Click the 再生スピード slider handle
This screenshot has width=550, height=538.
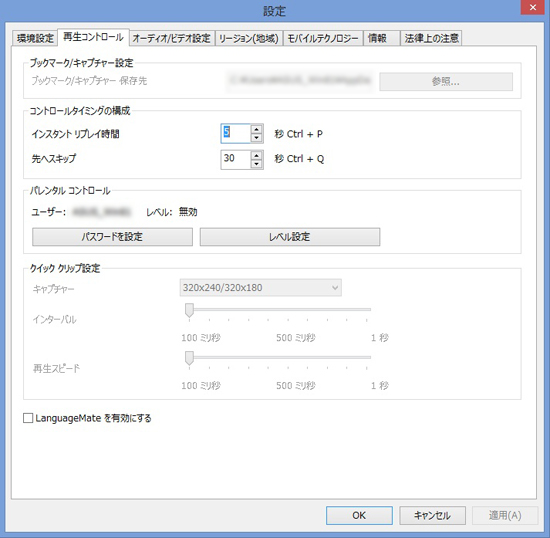[x=189, y=358]
